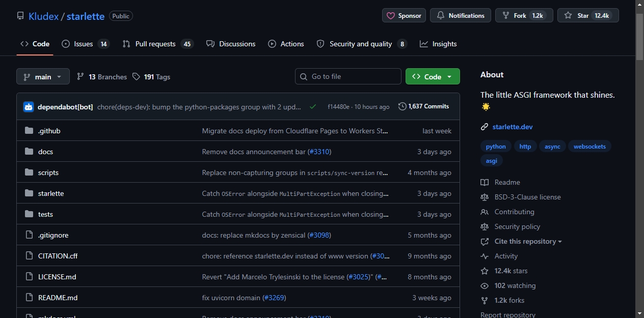Switch to the Issues tab
Screen dimensions: 644x318
(x=85, y=44)
